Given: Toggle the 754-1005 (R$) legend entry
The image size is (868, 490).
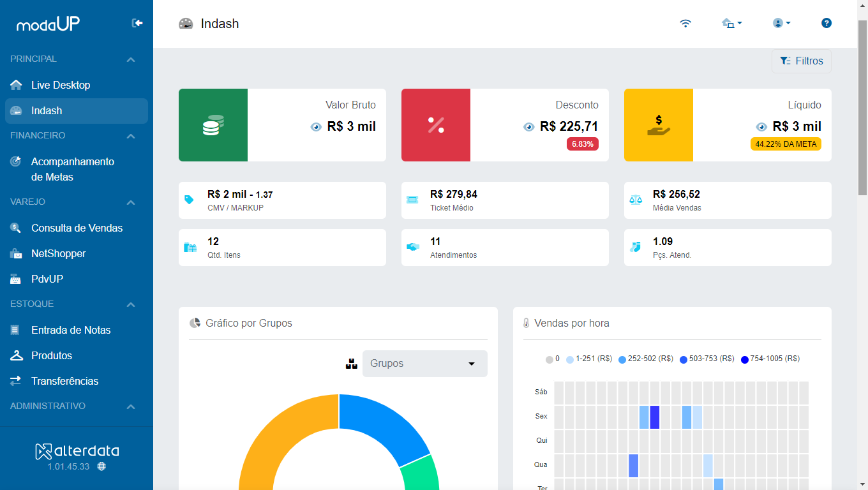Looking at the screenshot, I should 770,359.
